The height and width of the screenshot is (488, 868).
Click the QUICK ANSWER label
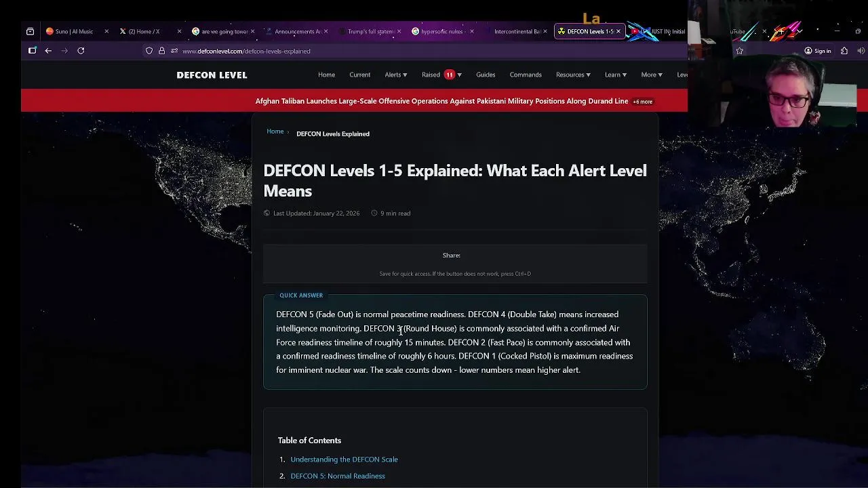[x=301, y=296]
